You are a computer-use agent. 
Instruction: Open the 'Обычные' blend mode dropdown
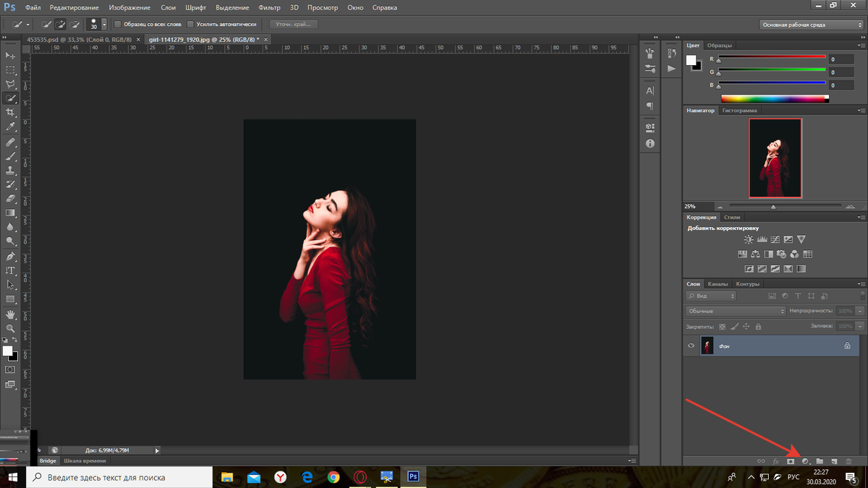click(x=735, y=311)
